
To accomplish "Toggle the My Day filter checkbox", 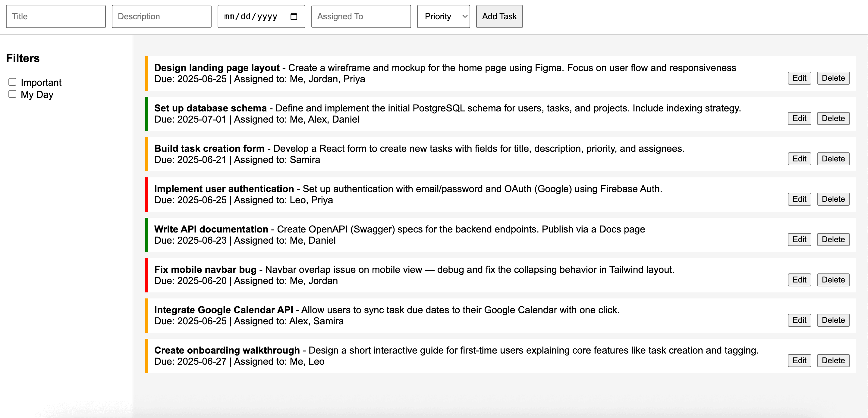I will pos(12,94).
